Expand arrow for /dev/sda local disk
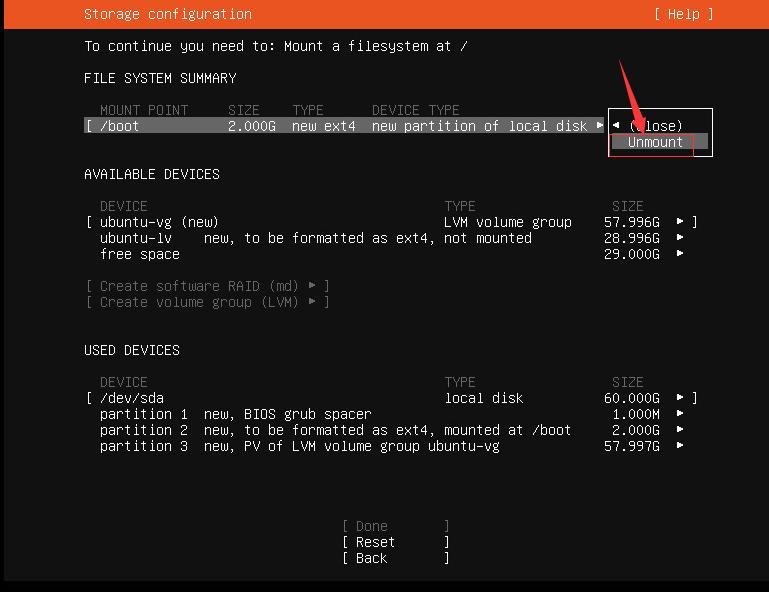This screenshot has width=769, height=592. tap(680, 398)
